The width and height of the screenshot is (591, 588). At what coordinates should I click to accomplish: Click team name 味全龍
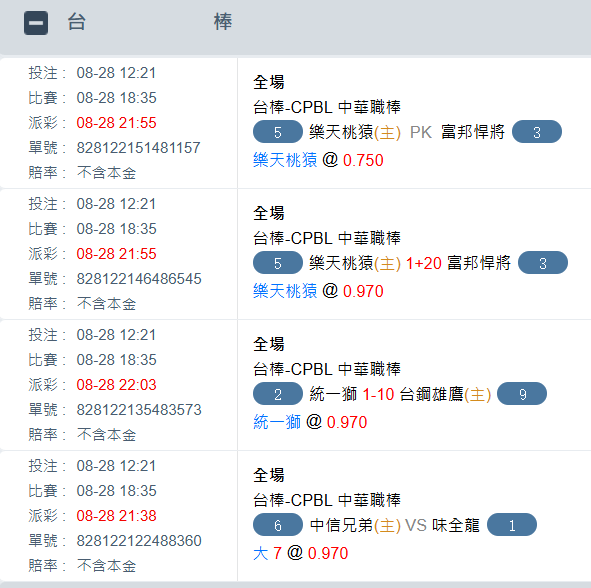[x=456, y=525]
